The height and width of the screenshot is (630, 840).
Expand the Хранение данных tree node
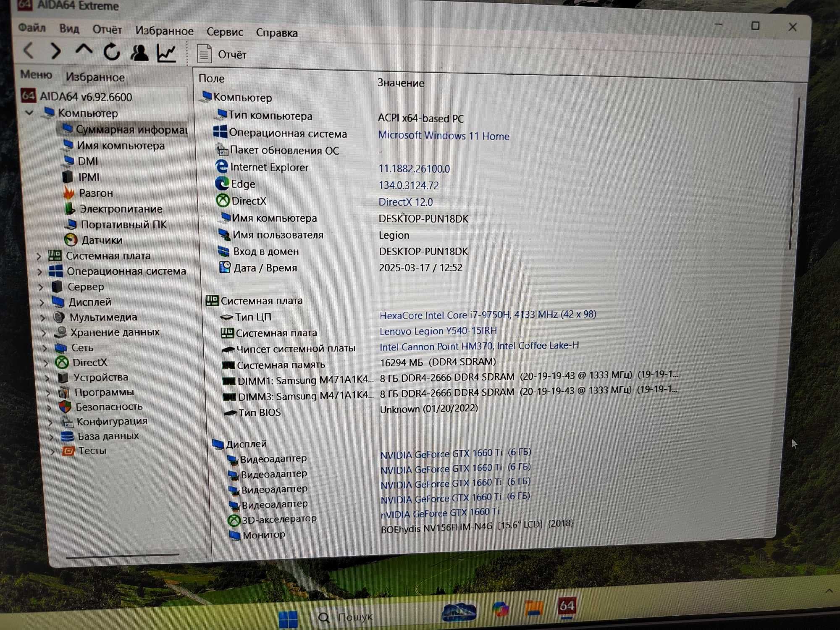click(x=44, y=333)
